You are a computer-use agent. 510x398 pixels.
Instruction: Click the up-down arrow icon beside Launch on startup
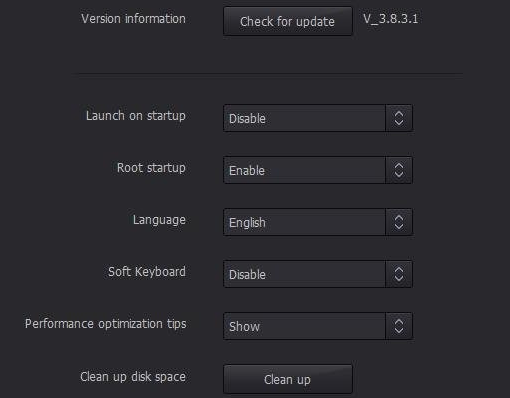point(399,118)
